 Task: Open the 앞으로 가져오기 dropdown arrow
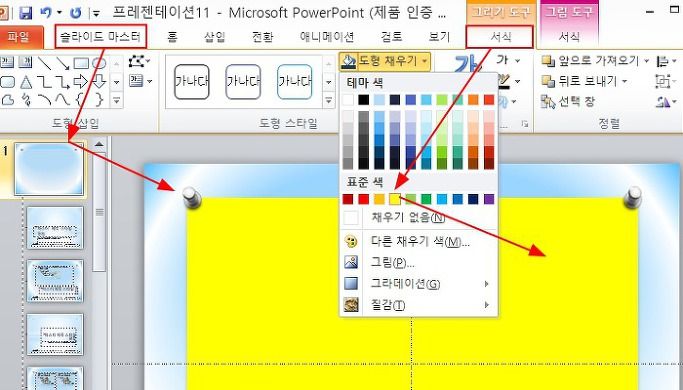pyautogui.click(x=646, y=61)
